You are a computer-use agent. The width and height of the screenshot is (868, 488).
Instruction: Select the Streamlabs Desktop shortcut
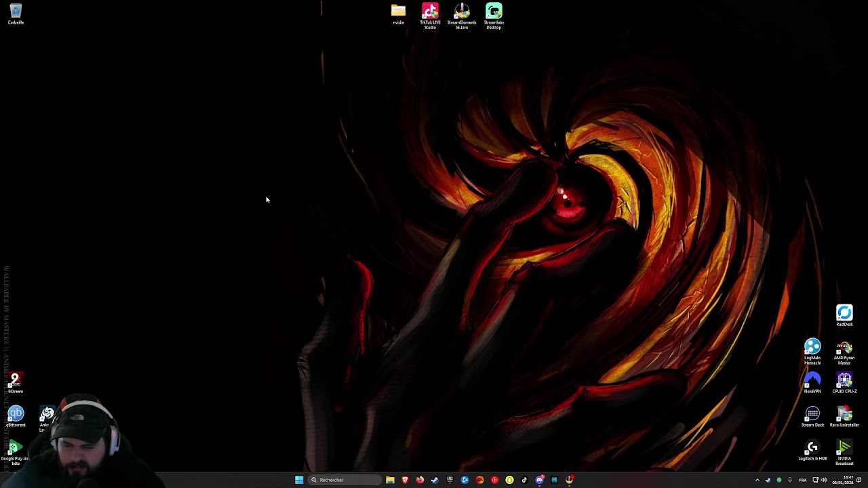(494, 16)
